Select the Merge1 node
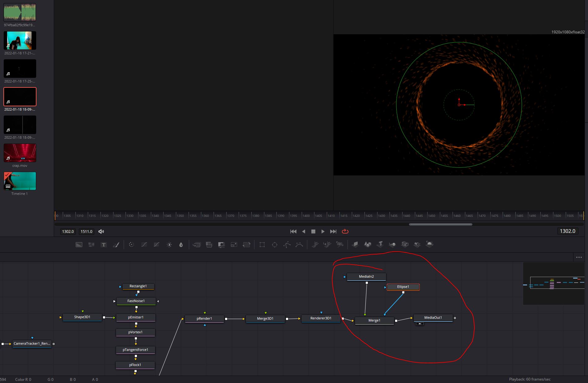 pyautogui.click(x=374, y=321)
